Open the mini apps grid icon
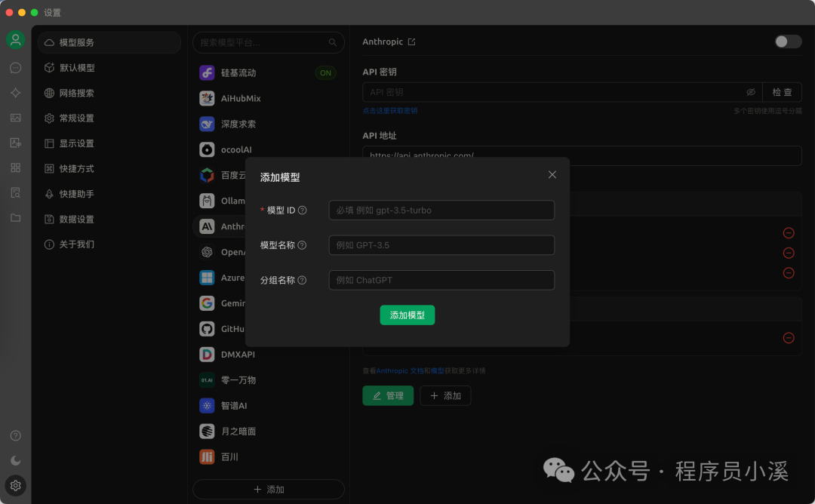This screenshot has width=815, height=504. (16, 167)
